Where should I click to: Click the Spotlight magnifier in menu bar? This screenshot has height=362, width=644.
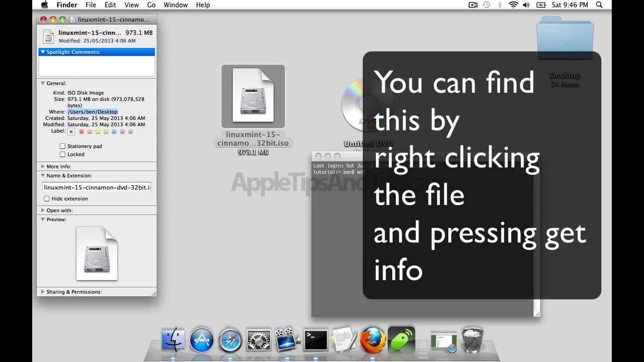[599, 5]
